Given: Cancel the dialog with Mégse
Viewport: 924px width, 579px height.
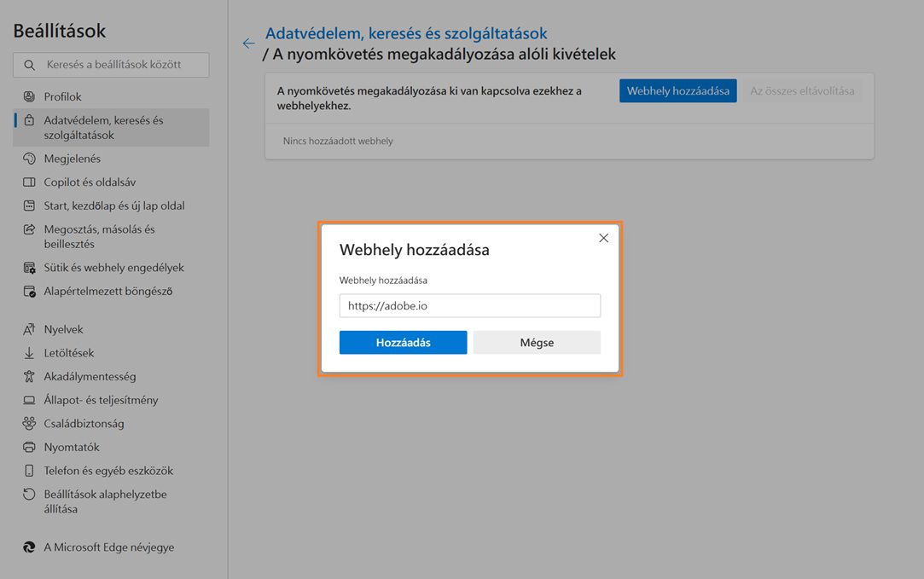Looking at the screenshot, I should pos(537,342).
